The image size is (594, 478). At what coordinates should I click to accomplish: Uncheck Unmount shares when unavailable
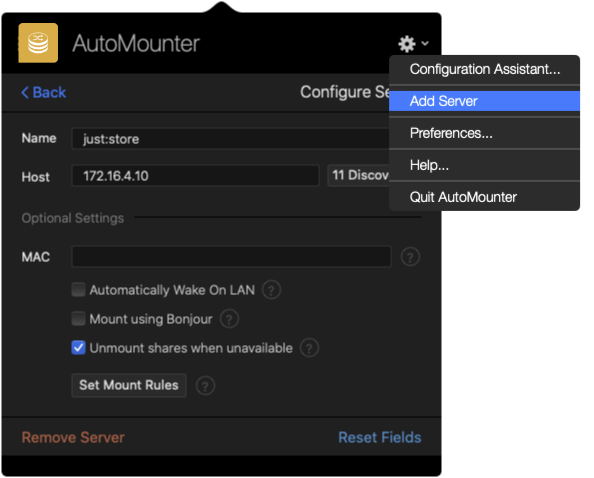pyautogui.click(x=78, y=347)
